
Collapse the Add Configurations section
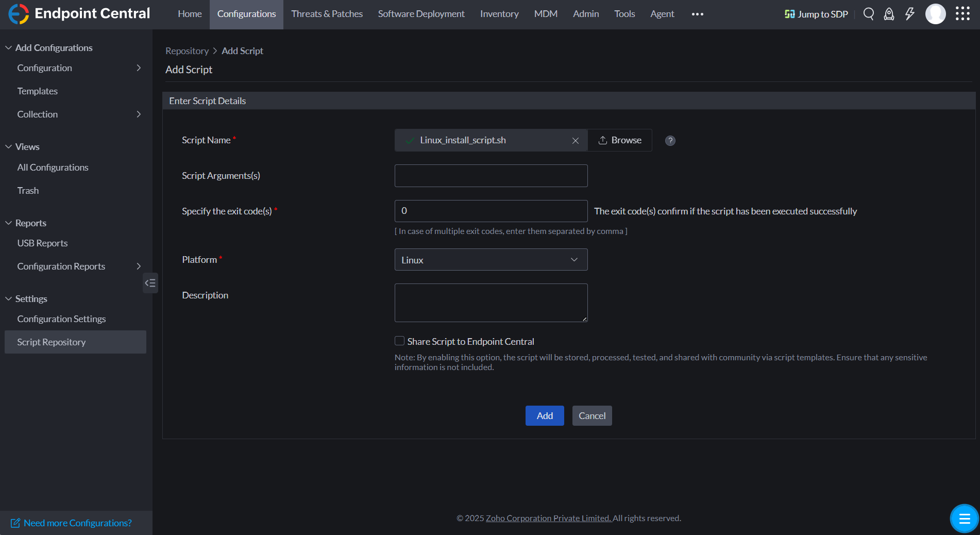tap(9, 47)
